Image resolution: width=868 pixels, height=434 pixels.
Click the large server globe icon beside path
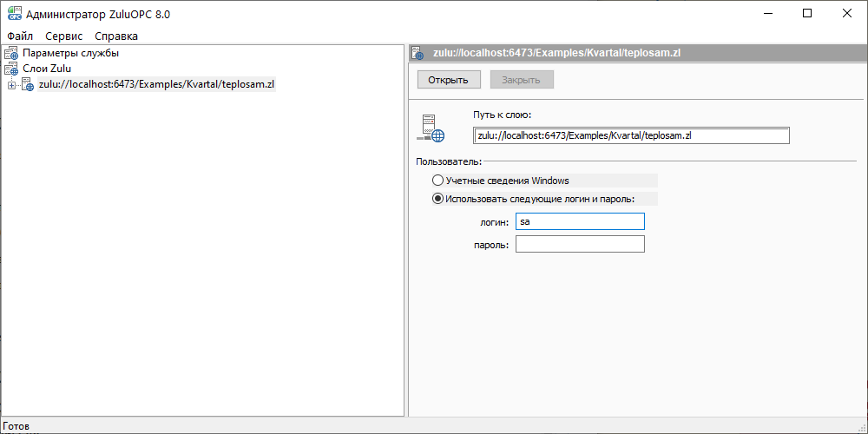pos(431,128)
